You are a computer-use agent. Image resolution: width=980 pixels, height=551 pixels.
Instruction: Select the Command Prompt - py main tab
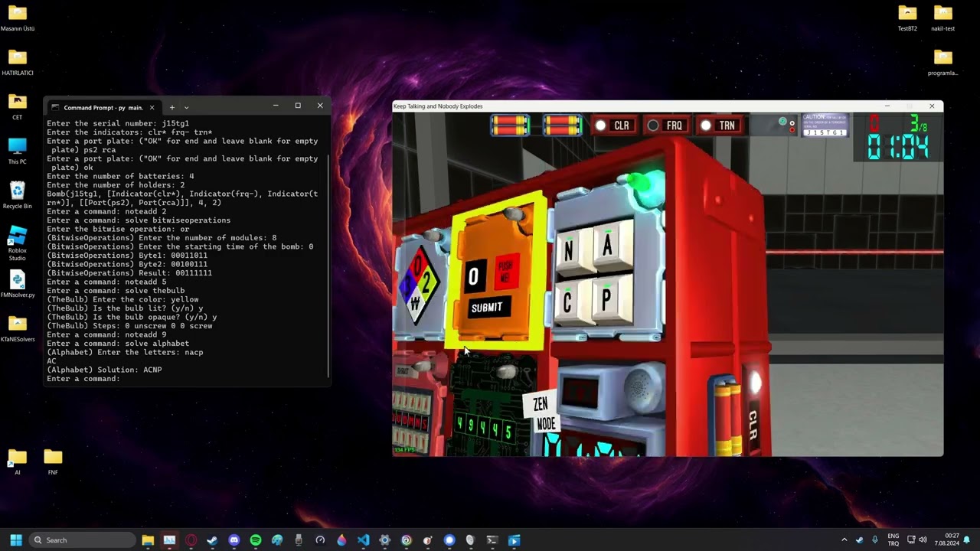click(x=103, y=108)
